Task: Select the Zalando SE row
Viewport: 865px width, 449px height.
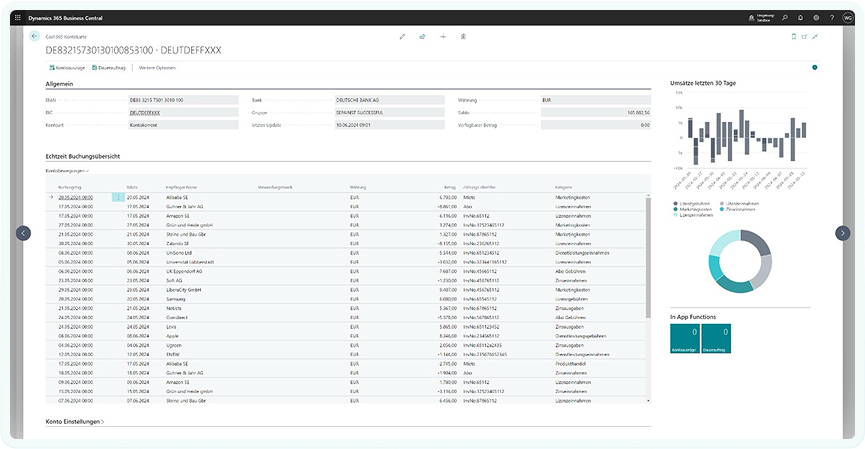Action: pos(345,244)
